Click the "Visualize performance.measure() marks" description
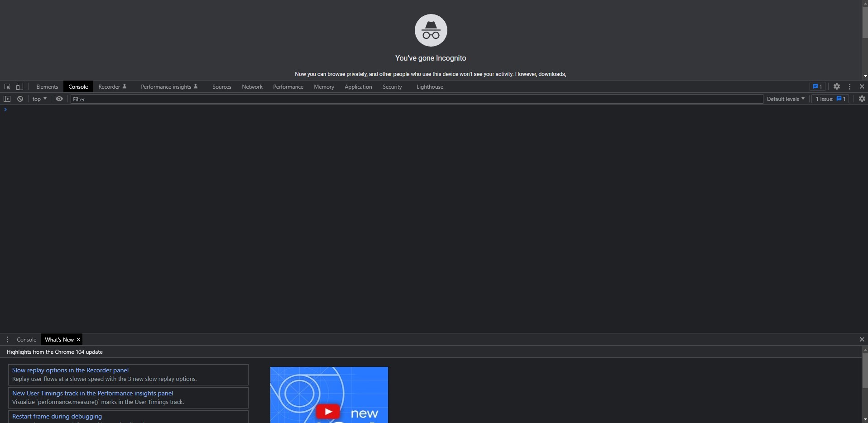The width and height of the screenshot is (868, 423). pos(98,402)
